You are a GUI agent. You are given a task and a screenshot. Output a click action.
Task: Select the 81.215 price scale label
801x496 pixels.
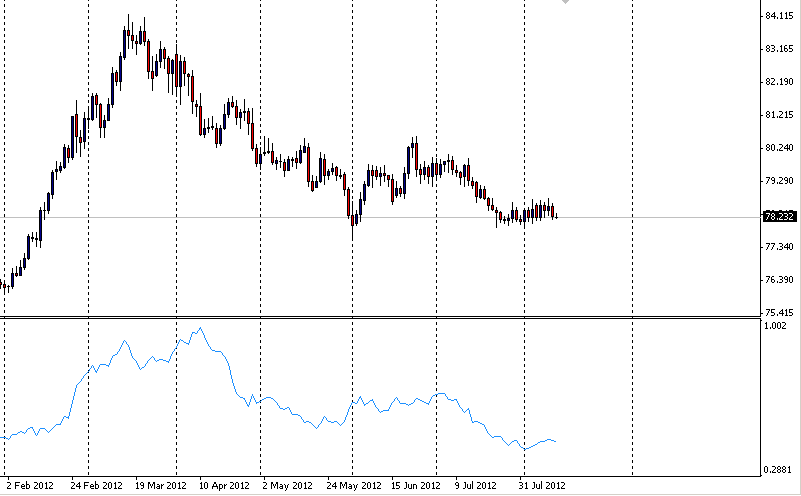click(x=780, y=115)
